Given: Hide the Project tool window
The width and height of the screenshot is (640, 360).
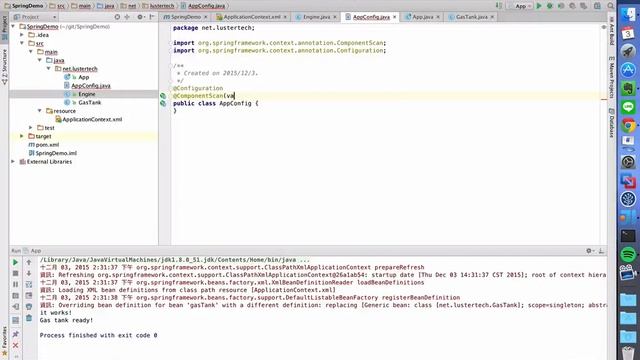Looking at the screenshot, I should click(152, 17).
